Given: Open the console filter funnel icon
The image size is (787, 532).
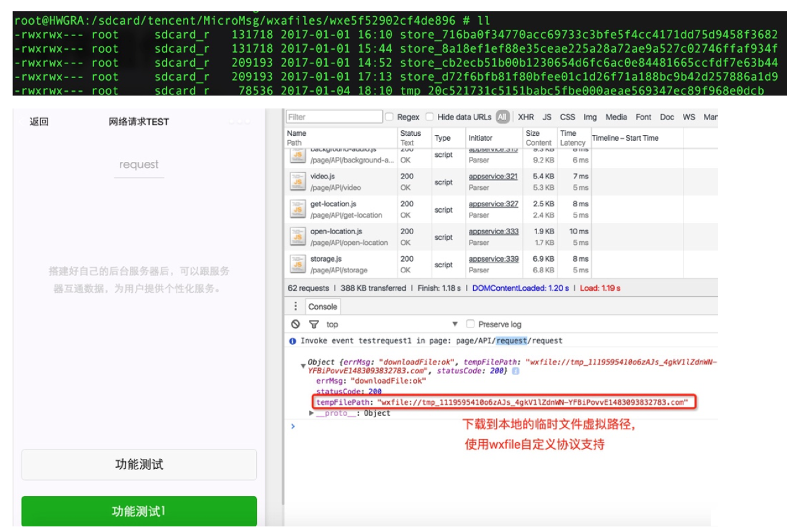Looking at the screenshot, I should tap(314, 324).
